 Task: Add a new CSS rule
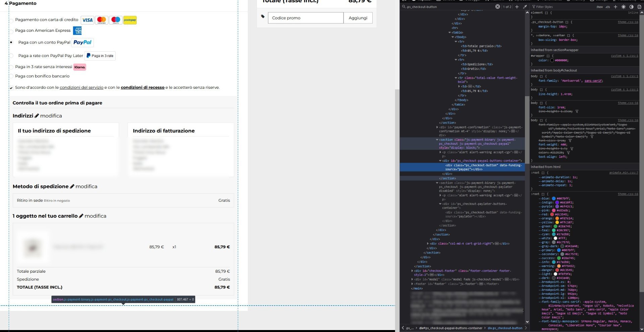(615, 7)
